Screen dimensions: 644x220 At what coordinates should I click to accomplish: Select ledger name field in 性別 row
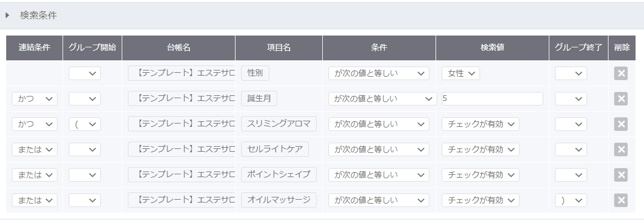pyautogui.click(x=181, y=73)
